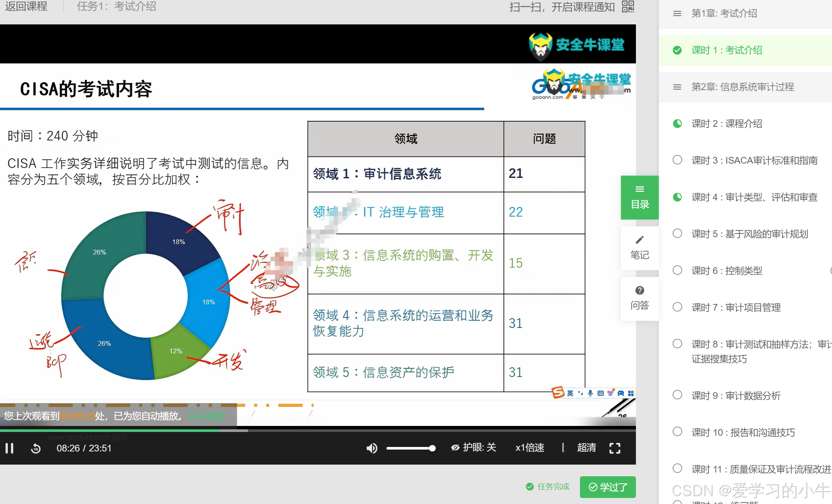Adjust the volume slider handle

tap(432, 448)
